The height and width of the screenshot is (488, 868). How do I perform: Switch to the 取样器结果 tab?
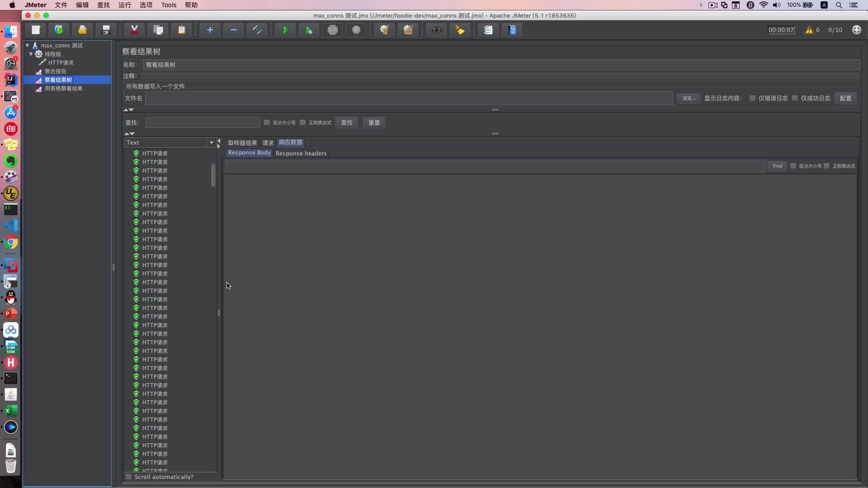click(242, 143)
